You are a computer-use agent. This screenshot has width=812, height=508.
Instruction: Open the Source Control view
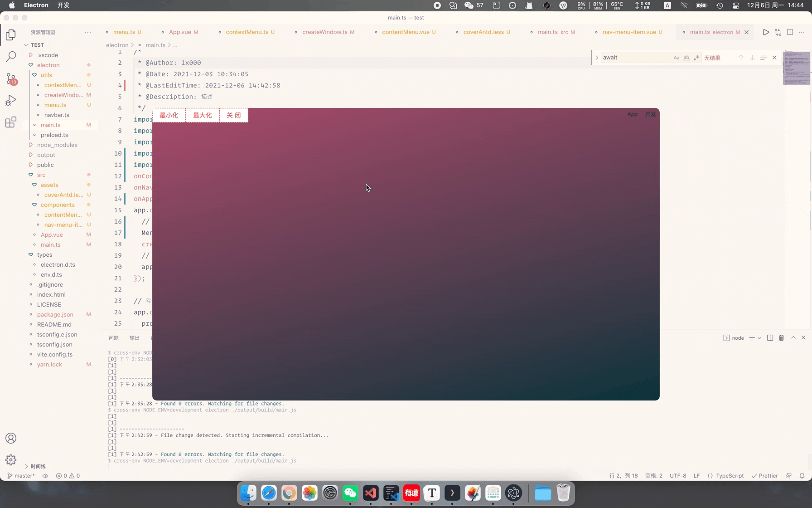11,78
